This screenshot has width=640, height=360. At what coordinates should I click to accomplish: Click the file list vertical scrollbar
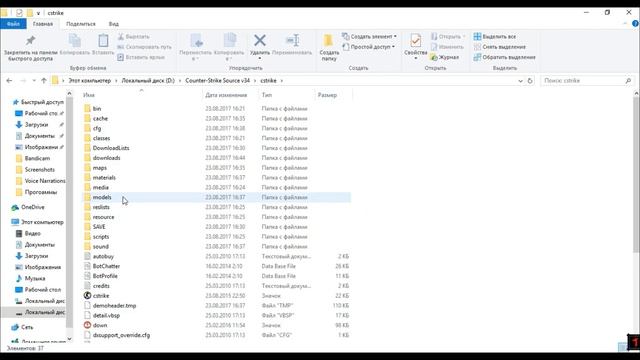[x=636, y=176]
